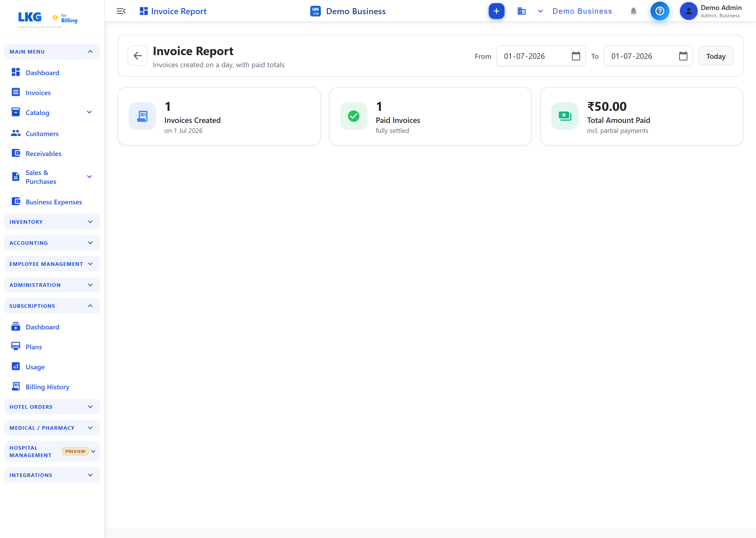Open the Catalog menu item
Viewport: 756px width, 538px height.
[52, 112]
